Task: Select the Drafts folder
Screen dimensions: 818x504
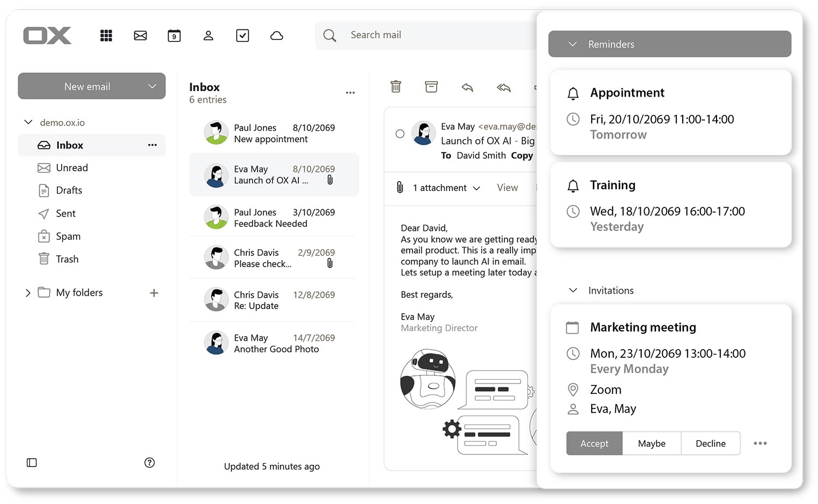Action: pyautogui.click(x=69, y=190)
